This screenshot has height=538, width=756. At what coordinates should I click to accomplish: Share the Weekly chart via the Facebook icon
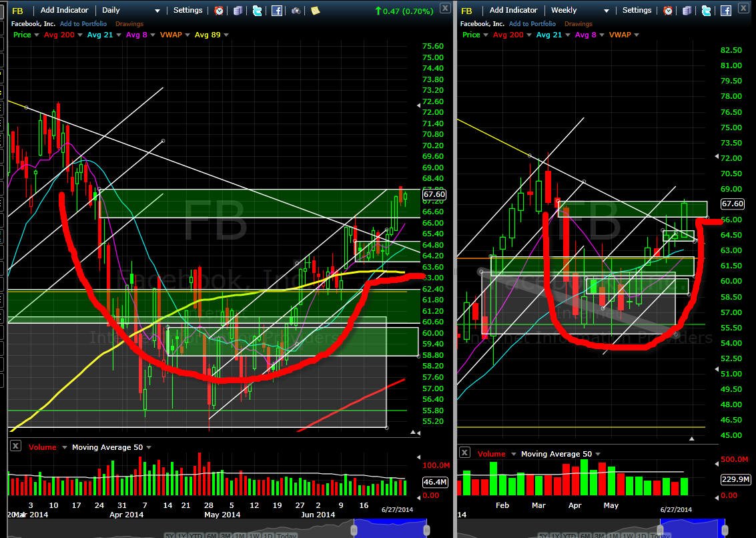pyautogui.click(x=725, y=10)
